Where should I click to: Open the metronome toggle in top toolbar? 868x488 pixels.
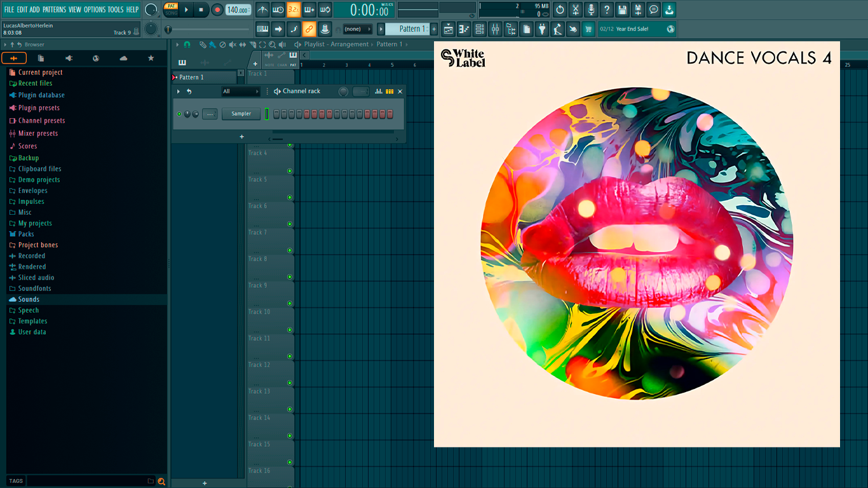click(x=262, y=10)
